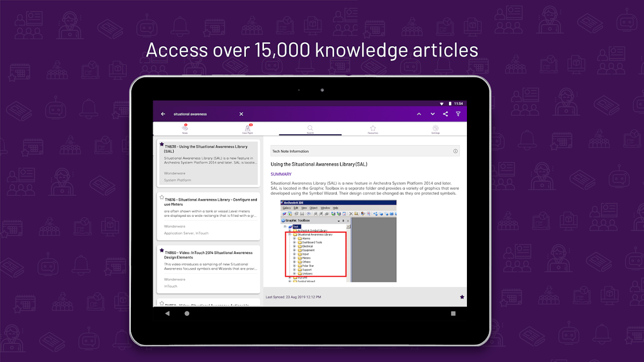Tap System Platform label in TN638 card

(x=178, y=180)
